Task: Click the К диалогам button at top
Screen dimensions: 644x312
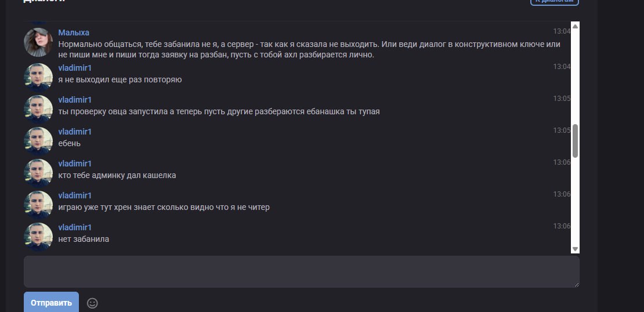Action: [x=555, y=2]
